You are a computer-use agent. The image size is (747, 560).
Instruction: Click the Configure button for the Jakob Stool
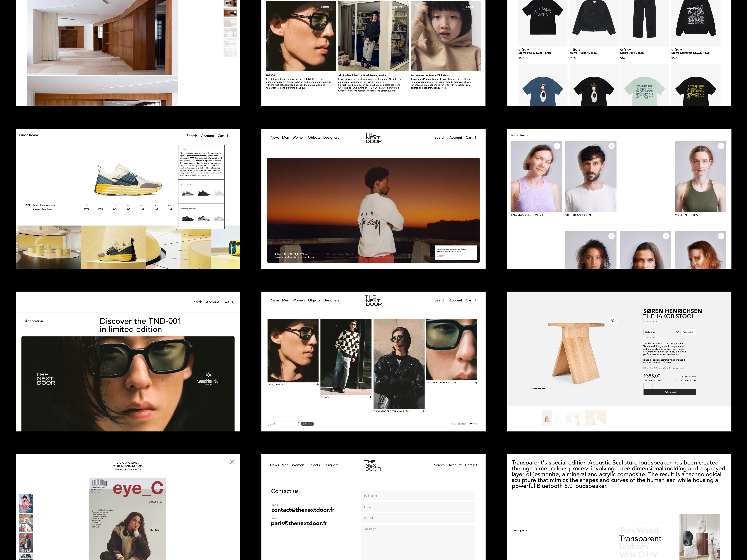[688, 332]
